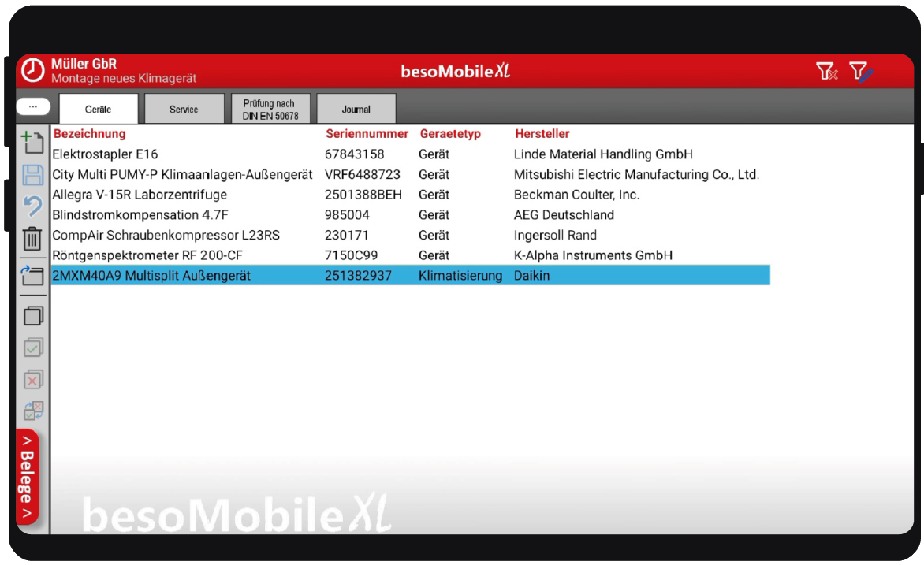Select Blindstromkompensation 4.7F row
This screenshot has height=565, width=924.
coord(410,215)
